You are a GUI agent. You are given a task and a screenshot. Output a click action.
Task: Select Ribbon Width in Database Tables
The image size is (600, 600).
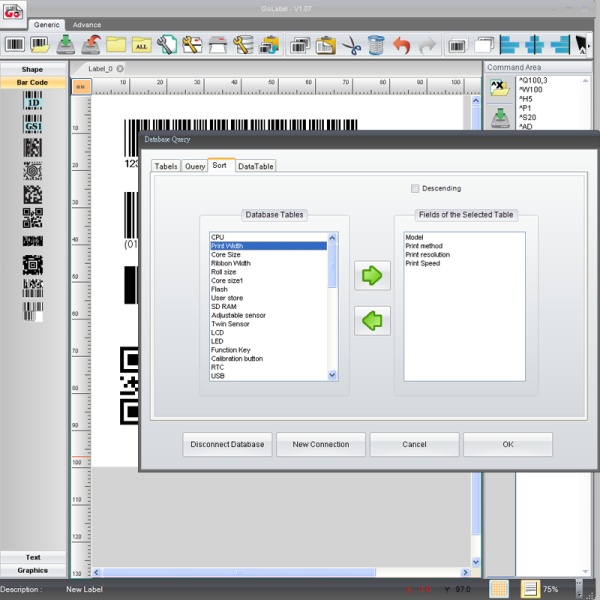pos(231,263)
